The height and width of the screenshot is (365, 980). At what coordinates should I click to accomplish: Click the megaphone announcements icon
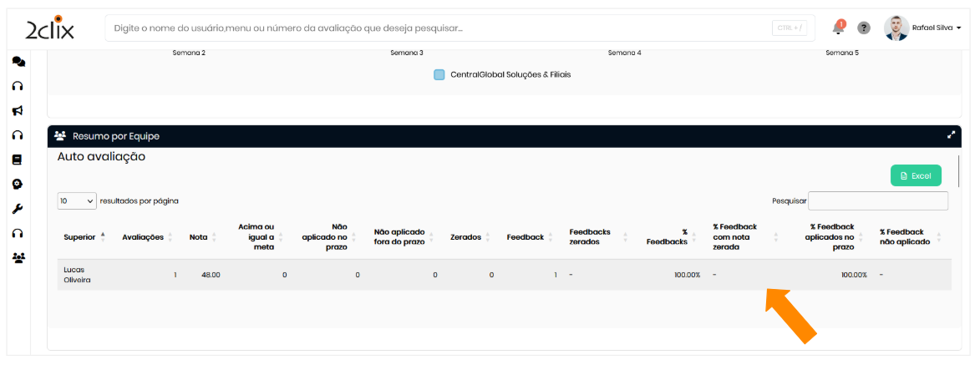(18, 110)
